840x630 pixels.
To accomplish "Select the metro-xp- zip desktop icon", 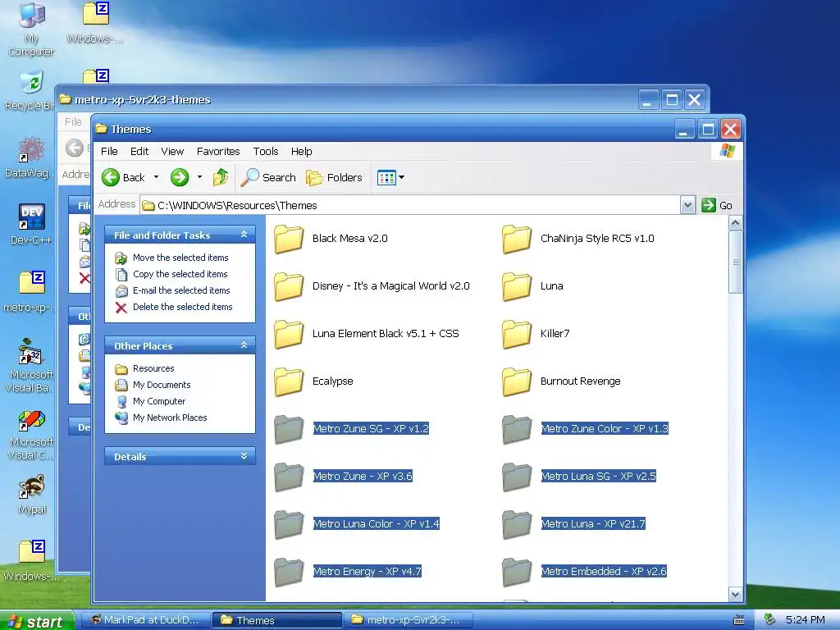I will coord(30,292).
